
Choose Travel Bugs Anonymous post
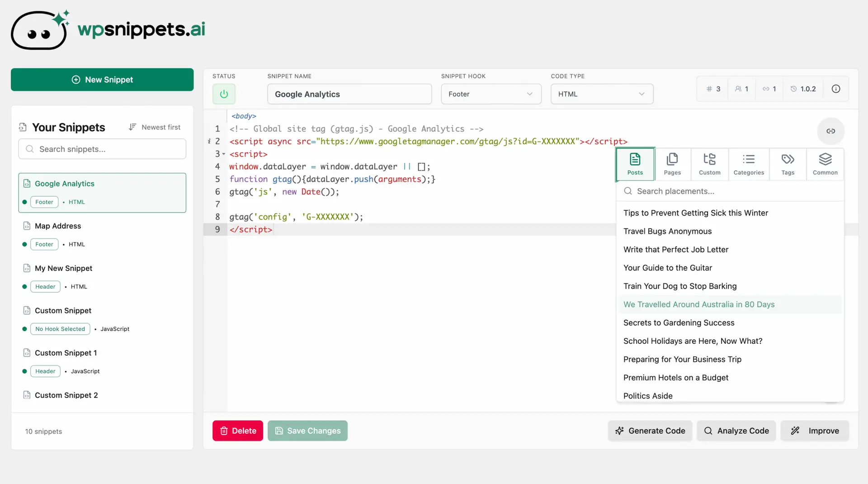tap(730, 231)
